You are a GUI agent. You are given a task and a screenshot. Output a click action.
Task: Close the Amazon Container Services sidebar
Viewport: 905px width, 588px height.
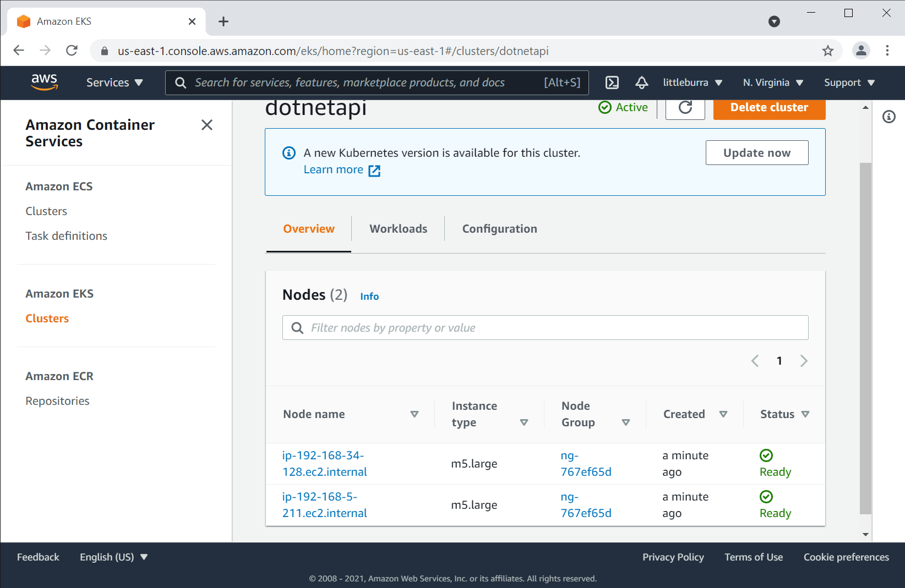pos(207,125)
